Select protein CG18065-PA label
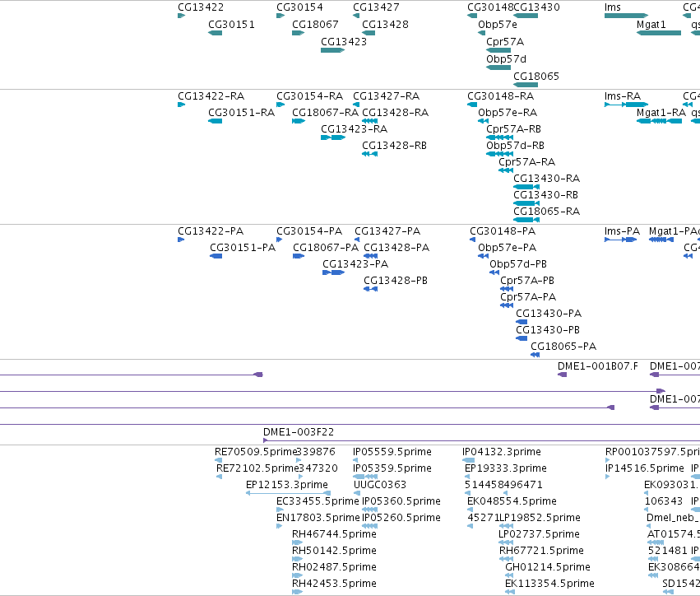Viewport: 700px width, 596px height. click(x=563, y=347)
